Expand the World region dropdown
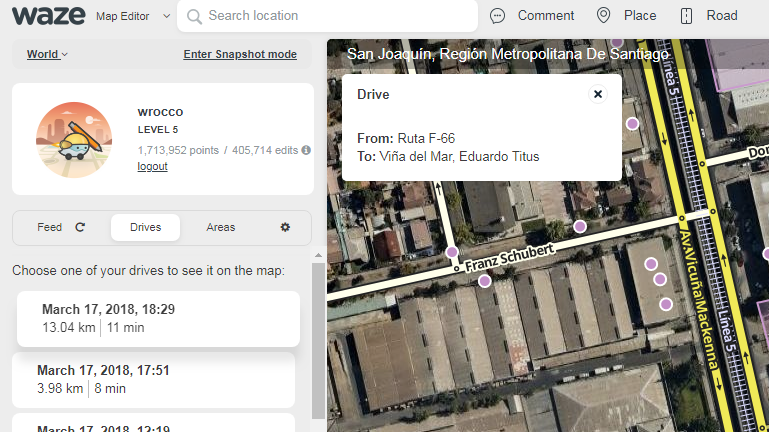The height and width of the screenshot is (432, 769). 47,54
